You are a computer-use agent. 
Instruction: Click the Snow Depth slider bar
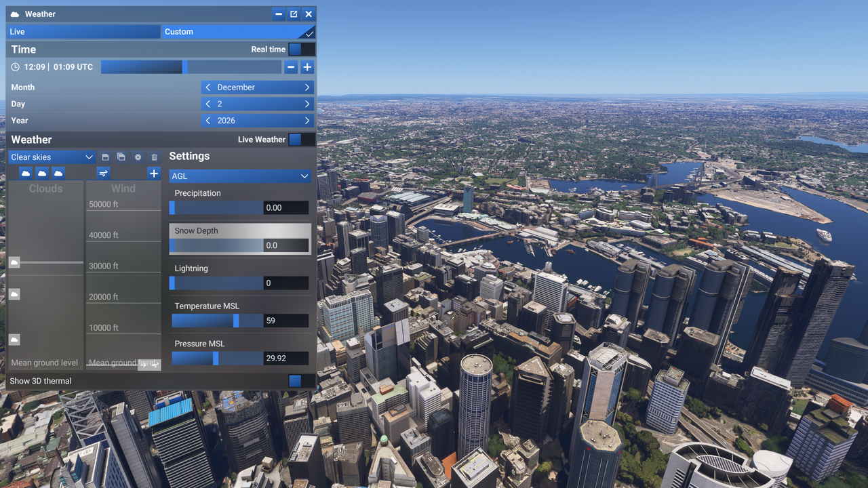(x=217, y=245)
